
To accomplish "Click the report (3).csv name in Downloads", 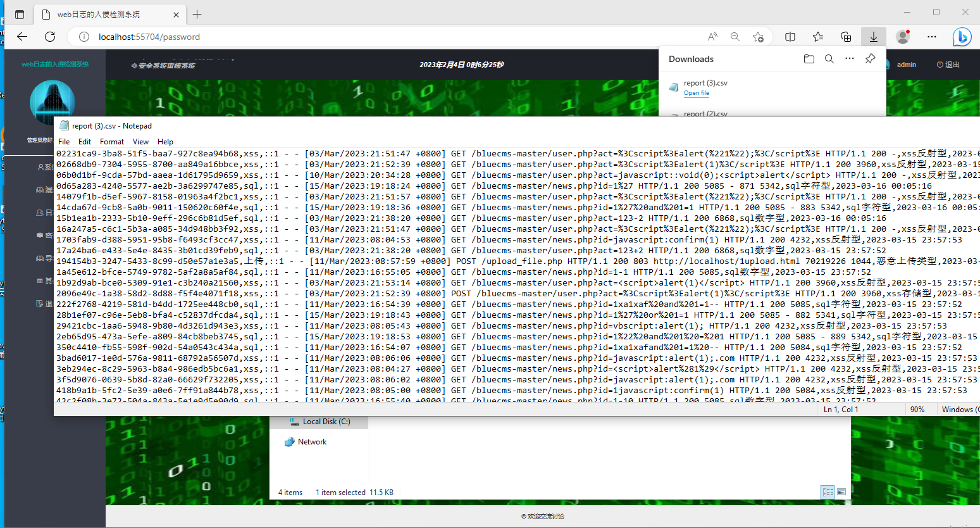I will tap(705, 83).
